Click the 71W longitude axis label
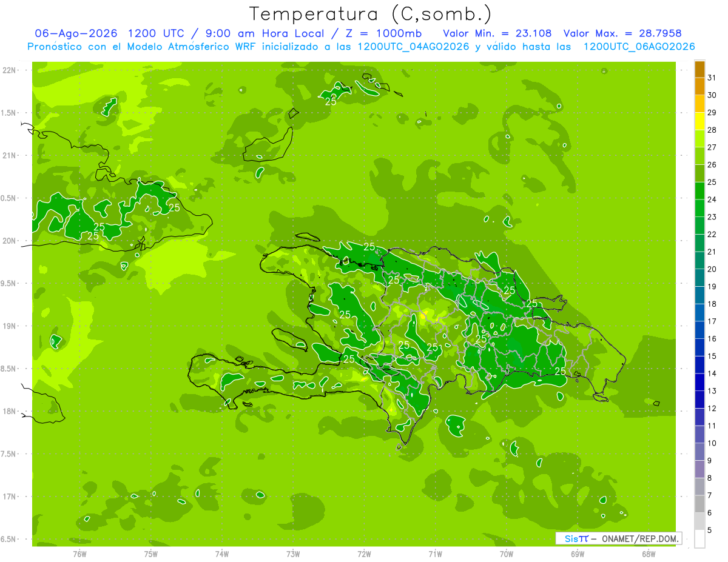 (435, 554)
